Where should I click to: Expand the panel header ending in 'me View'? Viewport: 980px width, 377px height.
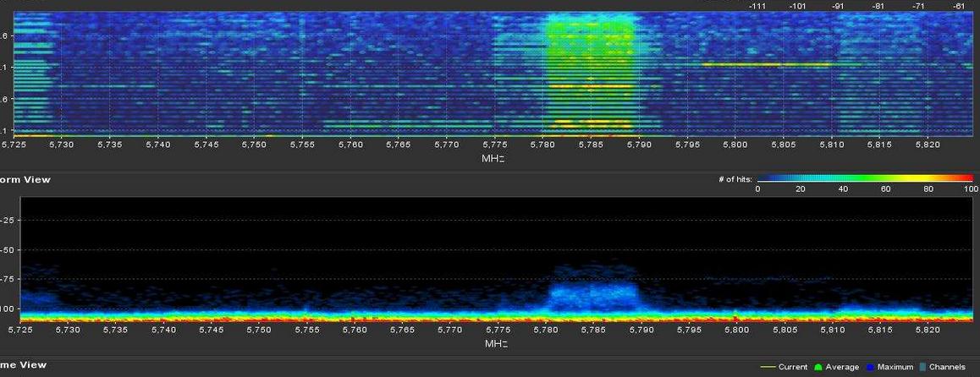coord(24,364)
